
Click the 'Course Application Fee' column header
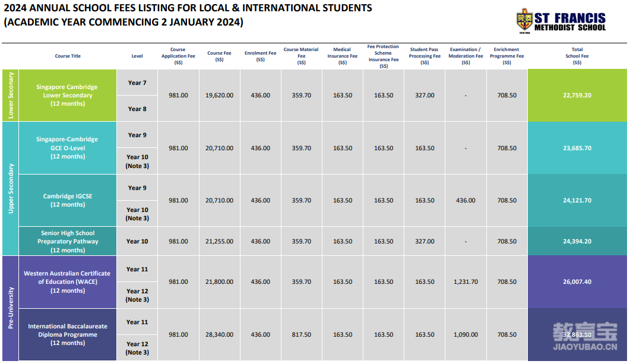tap(178, 56)
